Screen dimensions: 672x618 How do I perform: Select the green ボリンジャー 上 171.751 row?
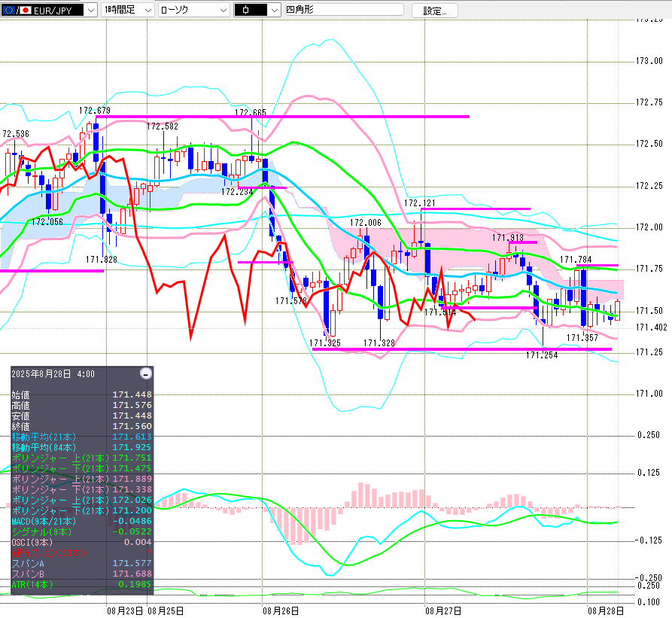coord(81,458)
